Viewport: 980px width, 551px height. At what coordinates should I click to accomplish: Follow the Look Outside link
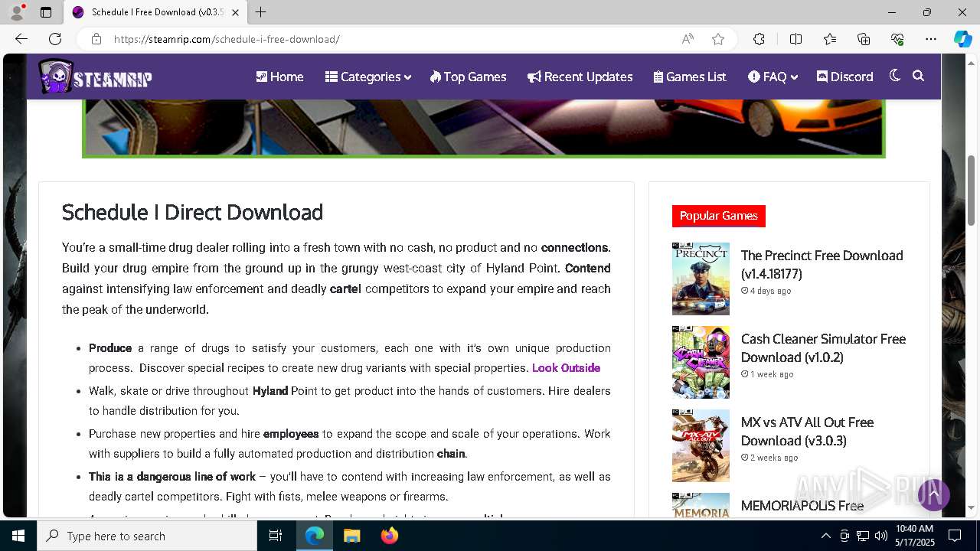566,368
